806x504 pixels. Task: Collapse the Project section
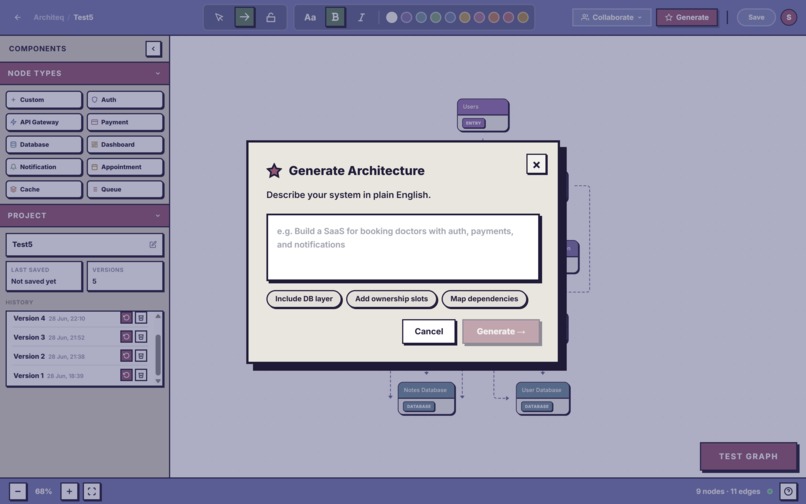[157, 215]
